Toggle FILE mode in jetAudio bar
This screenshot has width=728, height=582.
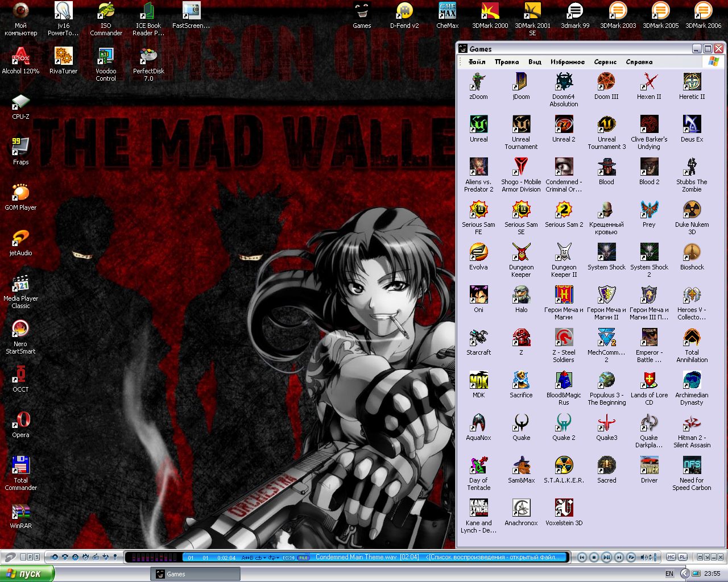coord(303,558)
